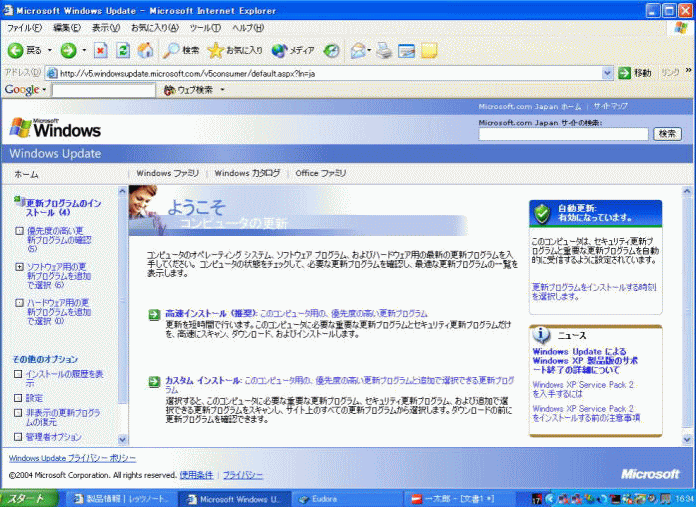The width and height of the screenshot is (696, 507).
Task: Open the お気に入り favorites star in toolbar
Action: 235,51
